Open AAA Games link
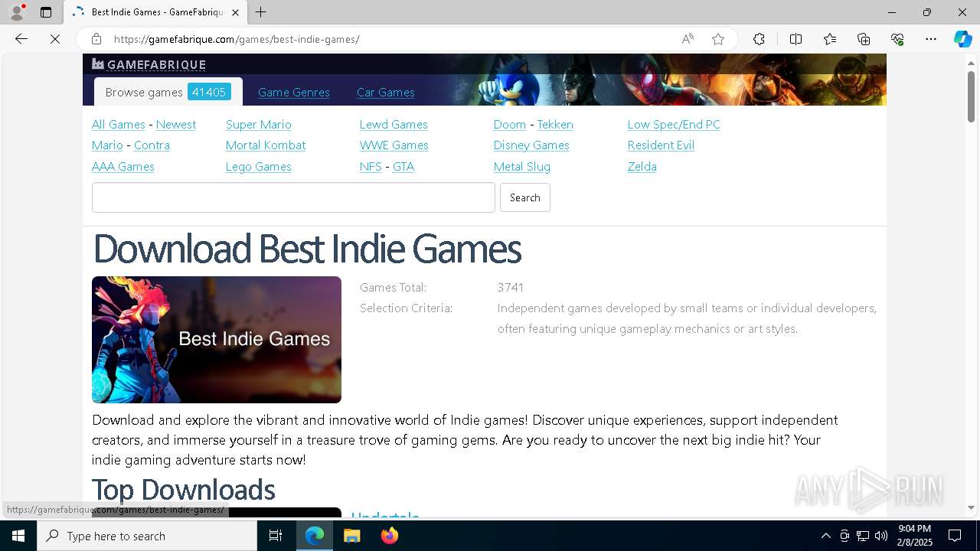980x551 pixels. click(x=123, y=166)
